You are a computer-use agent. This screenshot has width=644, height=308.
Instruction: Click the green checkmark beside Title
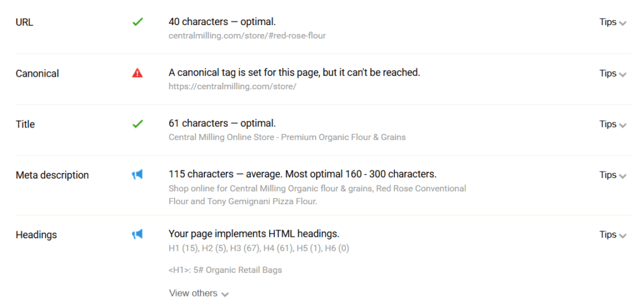(137, 124)
